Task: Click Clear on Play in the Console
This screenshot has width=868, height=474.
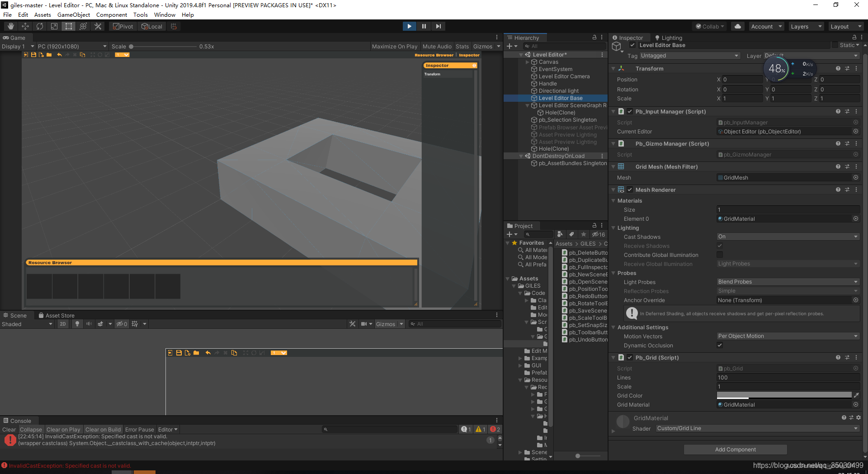Action: pyautogui.click(x=63, y=429)
